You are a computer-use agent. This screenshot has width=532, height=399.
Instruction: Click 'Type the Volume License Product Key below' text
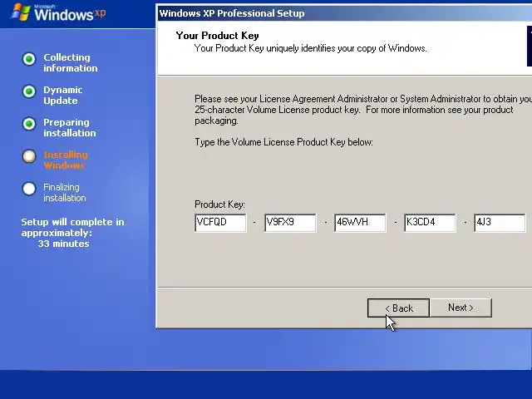click(283, 142)
